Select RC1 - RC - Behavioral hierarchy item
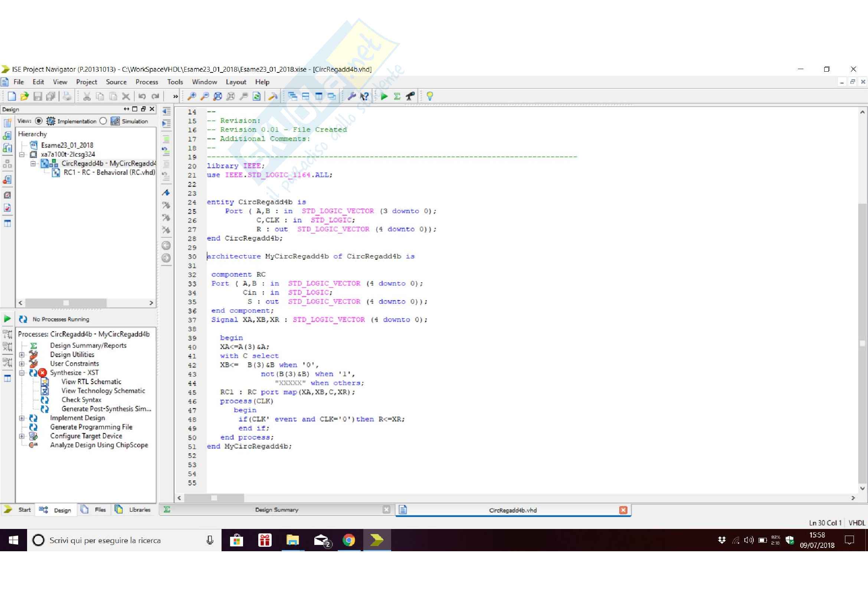Image resolution: width=868 pixels, height=614 pixels. point(109,172)
